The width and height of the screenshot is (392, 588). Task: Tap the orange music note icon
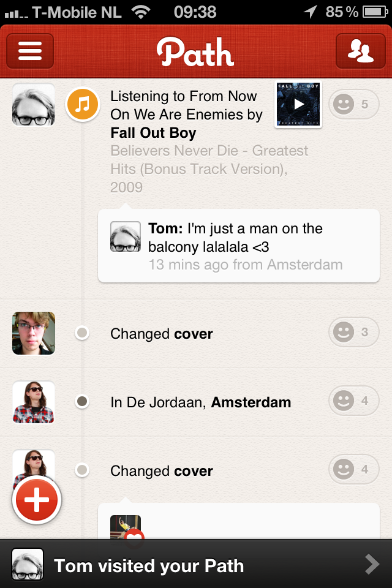click(82, 104)
